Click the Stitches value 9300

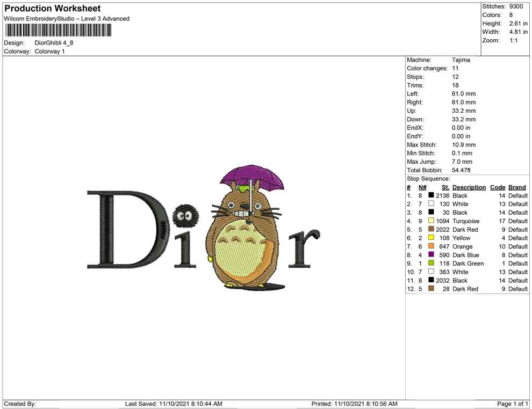pyautogui.click(x=516, y=6)
